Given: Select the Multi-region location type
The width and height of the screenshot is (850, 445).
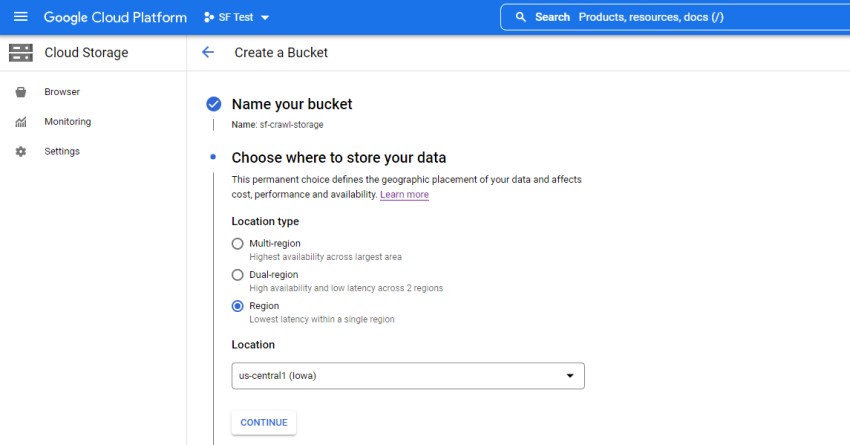Looking at the screenshot, I should tap(237, 243).
